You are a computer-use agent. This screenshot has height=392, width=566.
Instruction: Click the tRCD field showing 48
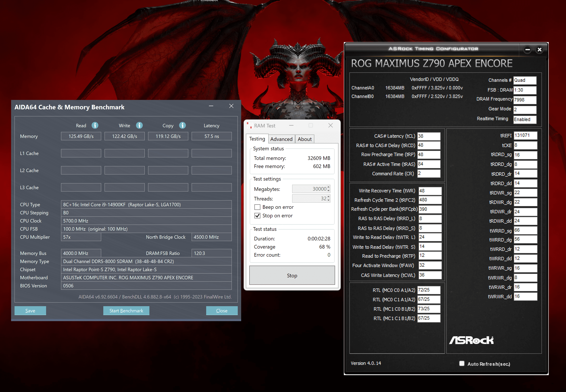pos(429,145)
